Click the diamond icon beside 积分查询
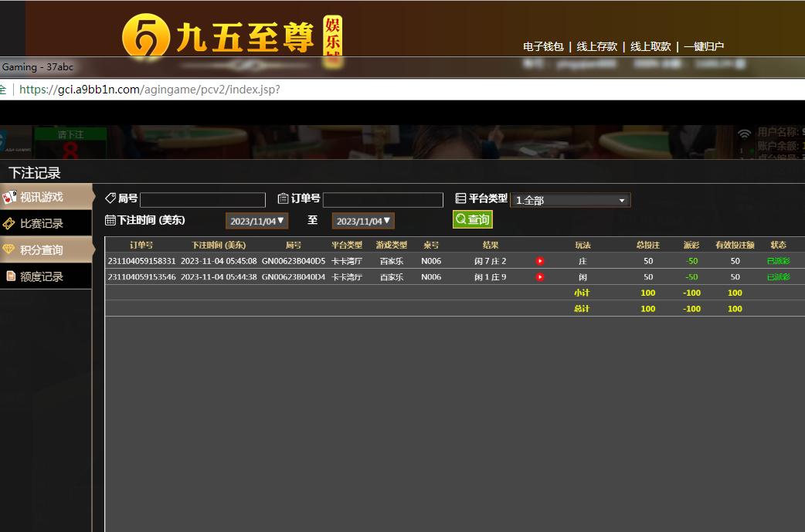The width and height of the screenshot is (805, 532). 8,249
